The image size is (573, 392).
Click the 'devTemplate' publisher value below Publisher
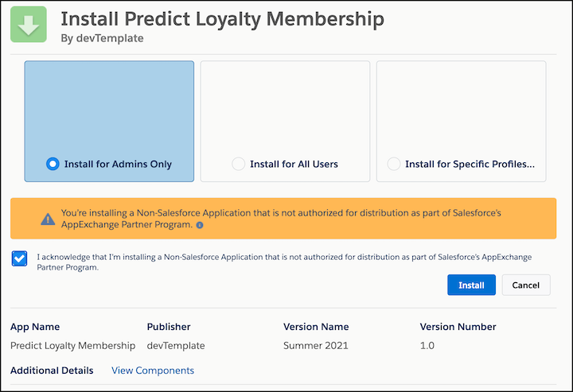tap(176, 346)
